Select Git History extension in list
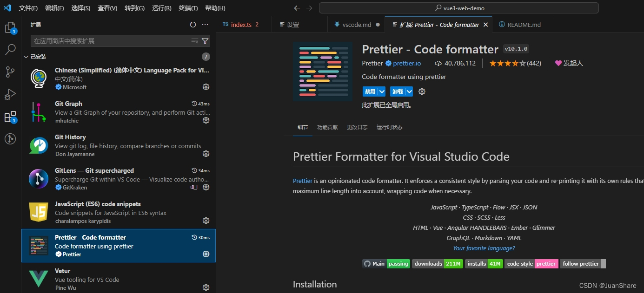Screen dimensions: 644x293 (x=119, y=145)
